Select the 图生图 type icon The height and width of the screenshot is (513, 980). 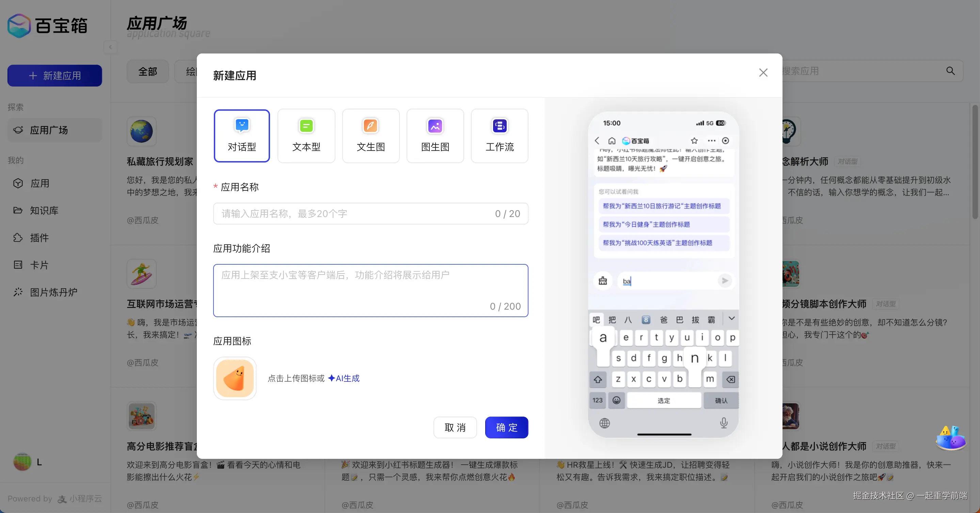435,126
